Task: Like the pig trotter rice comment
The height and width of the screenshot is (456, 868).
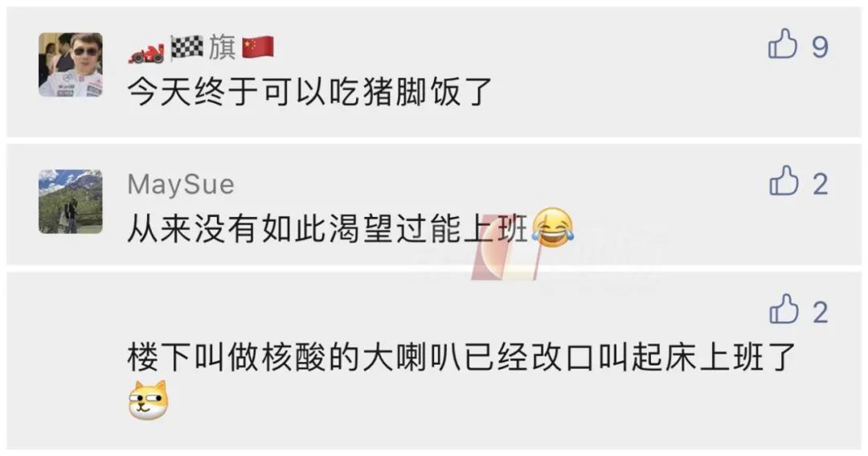Action: point(782,43)
